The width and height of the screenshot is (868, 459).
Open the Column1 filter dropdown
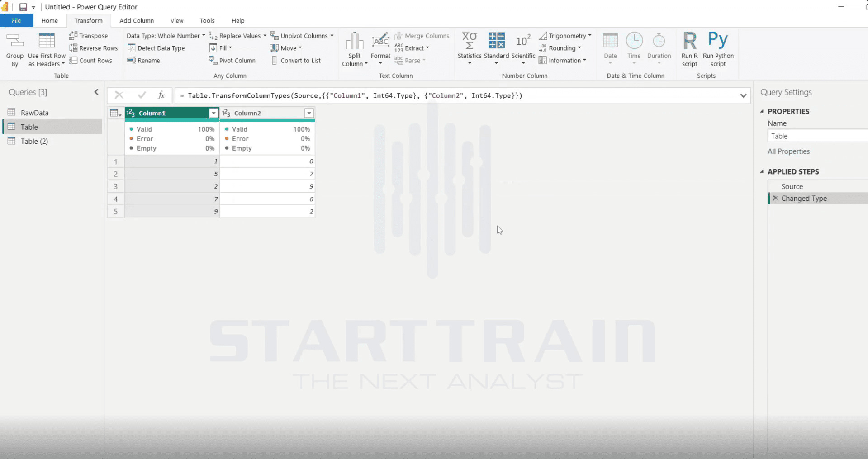[213, 113]
